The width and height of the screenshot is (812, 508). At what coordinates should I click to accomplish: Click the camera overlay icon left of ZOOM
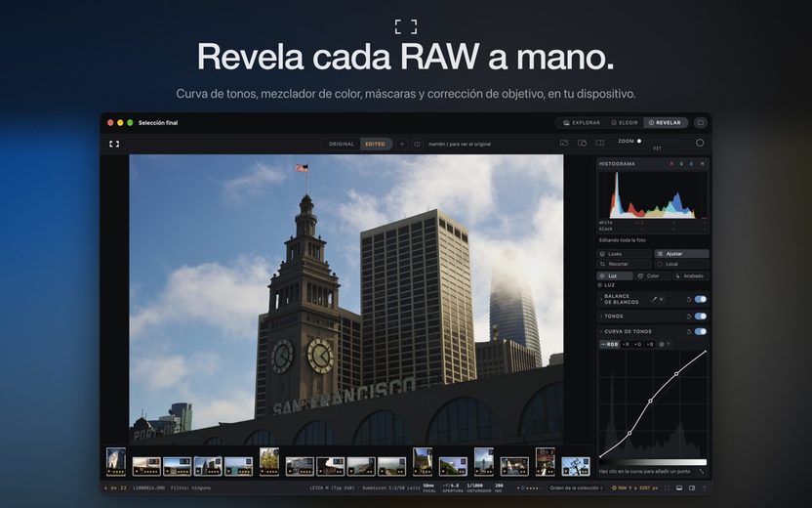[582, 143]
